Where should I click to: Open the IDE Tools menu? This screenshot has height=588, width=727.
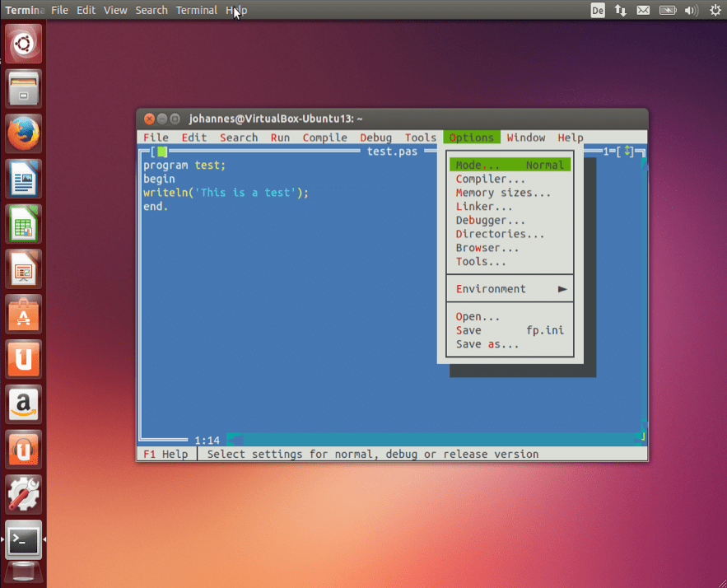click(421, 138)
